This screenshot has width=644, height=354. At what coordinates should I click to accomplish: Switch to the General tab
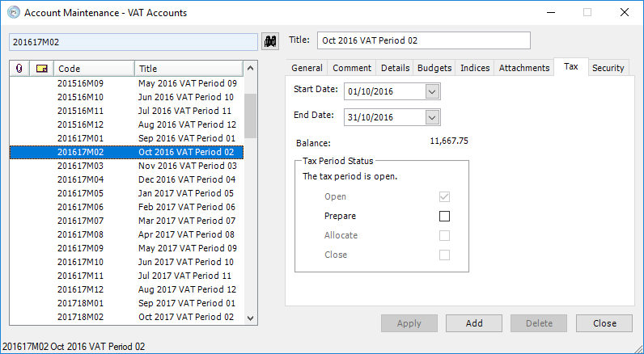coord(307,68)
